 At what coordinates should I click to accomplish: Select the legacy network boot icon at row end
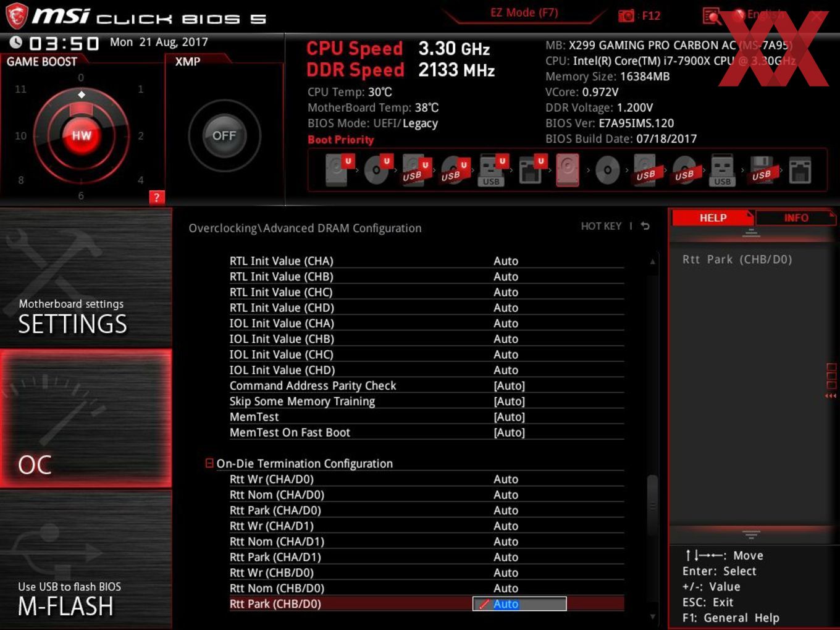click(800, 170)
